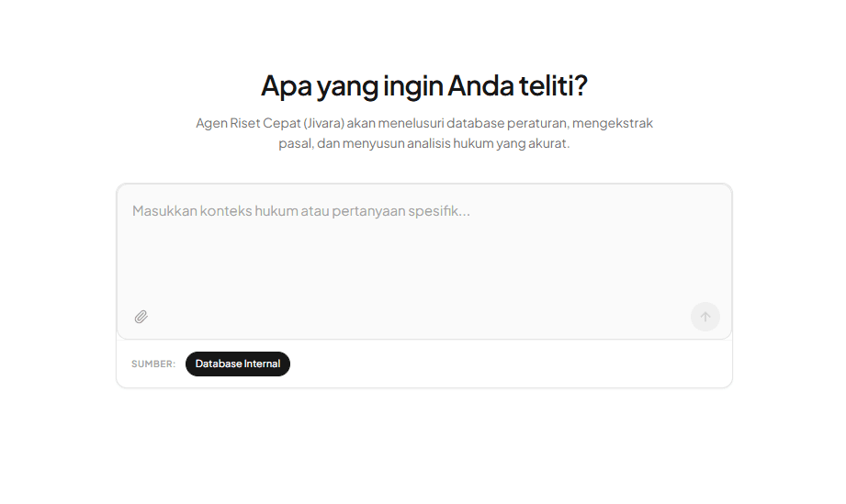
Task: Click the description text 'Agen Riset Cepat (Jivara)'
Action: [x=270, y=123]
